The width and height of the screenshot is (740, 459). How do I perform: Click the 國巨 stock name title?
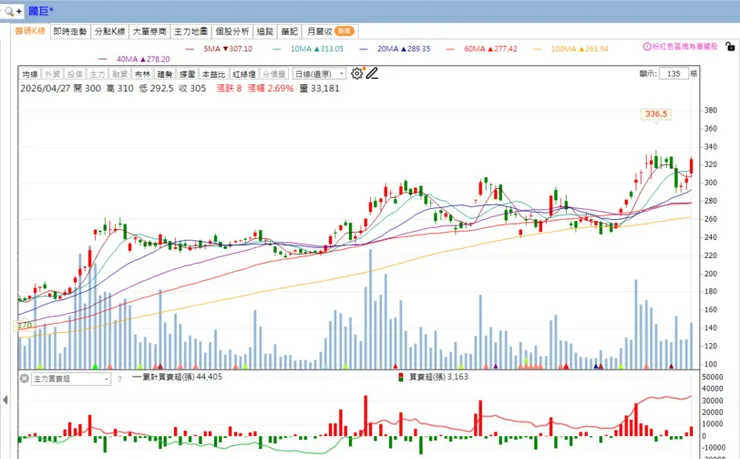tap(41, 10)
